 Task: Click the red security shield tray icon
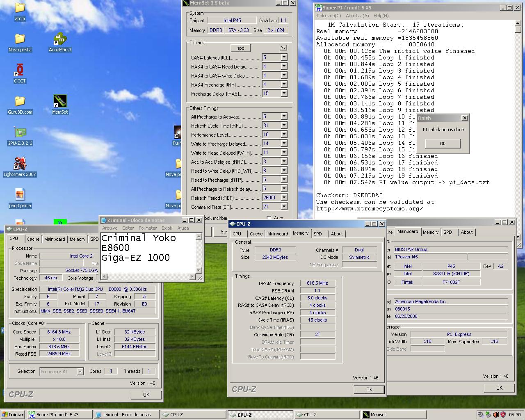click(x=503, y=415)
